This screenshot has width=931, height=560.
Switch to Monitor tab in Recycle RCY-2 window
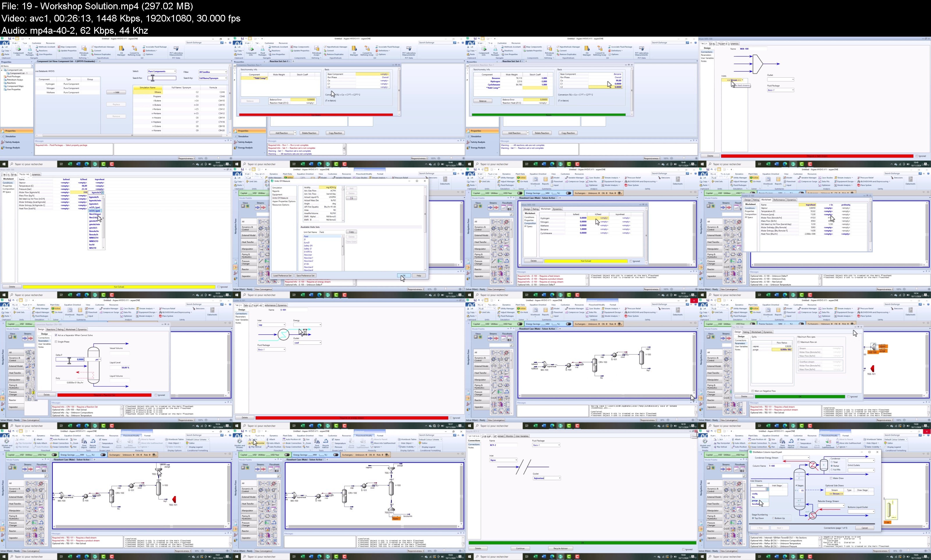click(509, 436)
